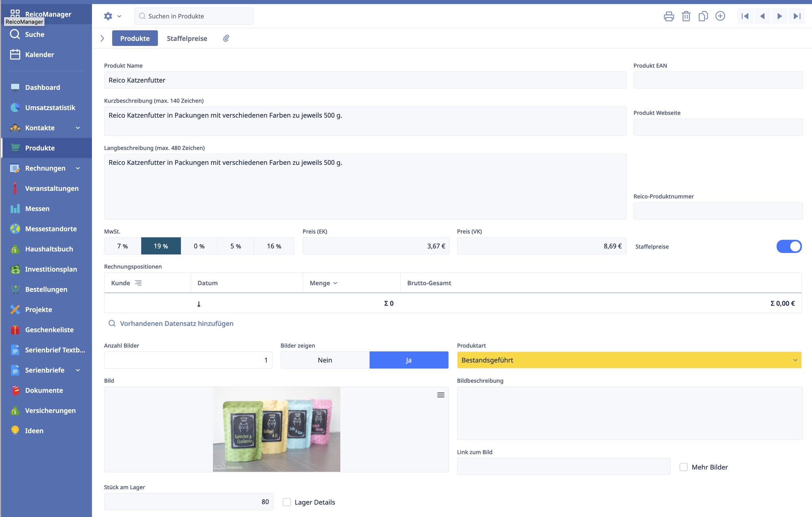Select 16 % MwSt. option

274,246
